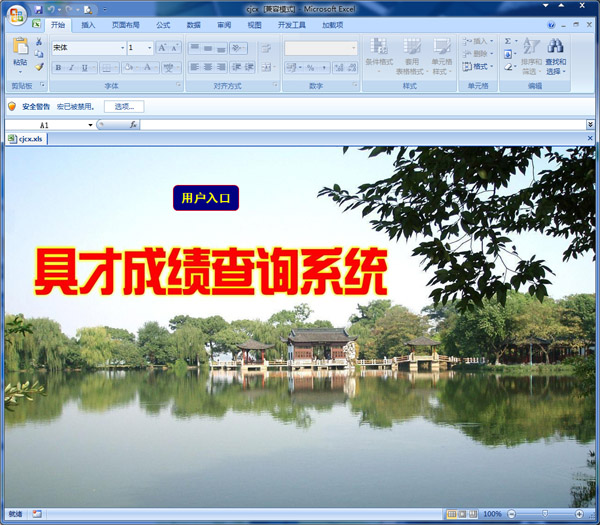Viewport: 600px width, 525px height.
Task: Open Cell Styles (单元格样式)
Action: [x=442, y=56]
